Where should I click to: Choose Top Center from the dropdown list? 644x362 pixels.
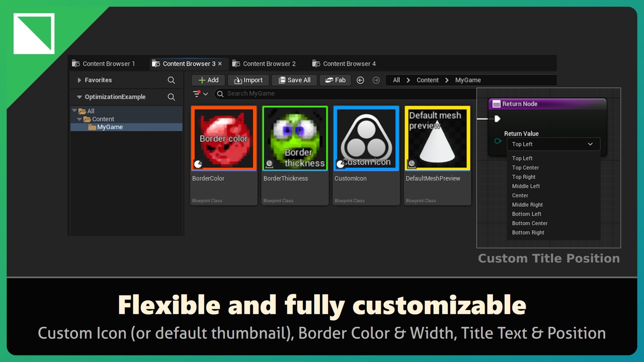(x=525, y=168)
